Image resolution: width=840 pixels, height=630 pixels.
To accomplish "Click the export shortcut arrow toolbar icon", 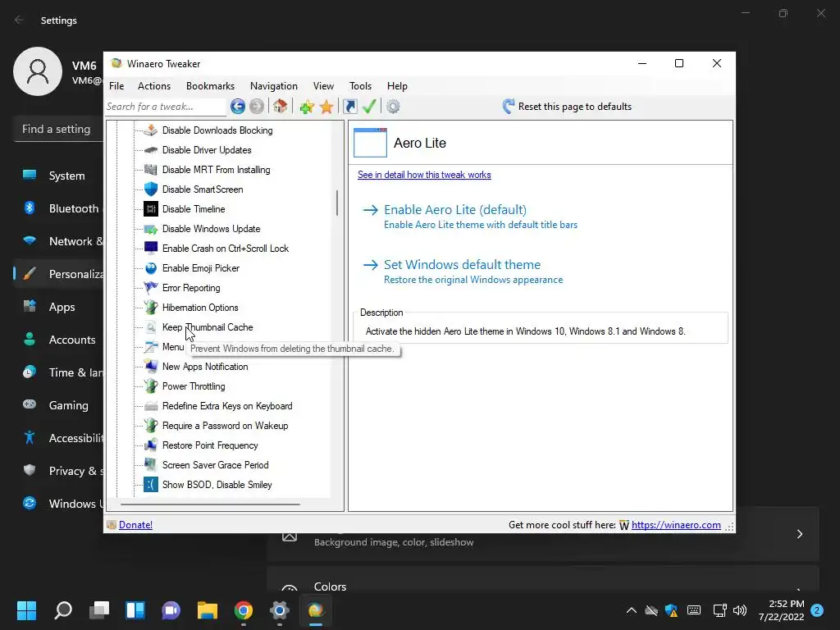I will (x=349, y=107).
